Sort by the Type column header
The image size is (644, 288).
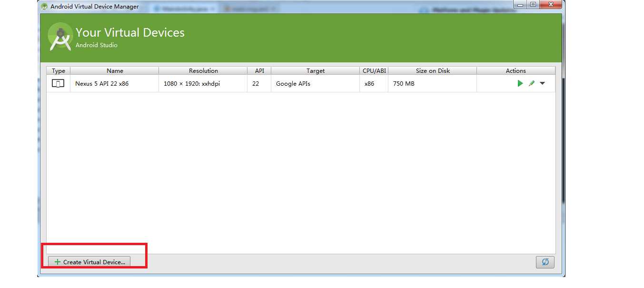[x=59, y=70]
